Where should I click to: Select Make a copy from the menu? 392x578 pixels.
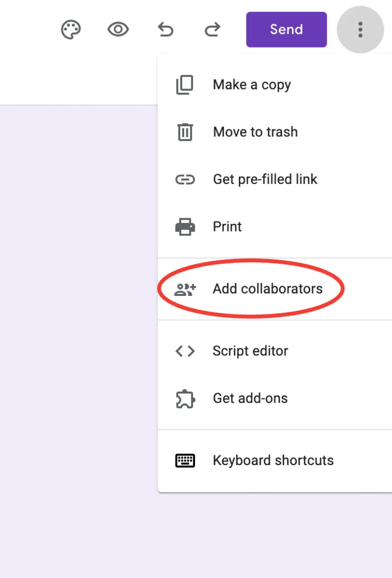point(252,84)
